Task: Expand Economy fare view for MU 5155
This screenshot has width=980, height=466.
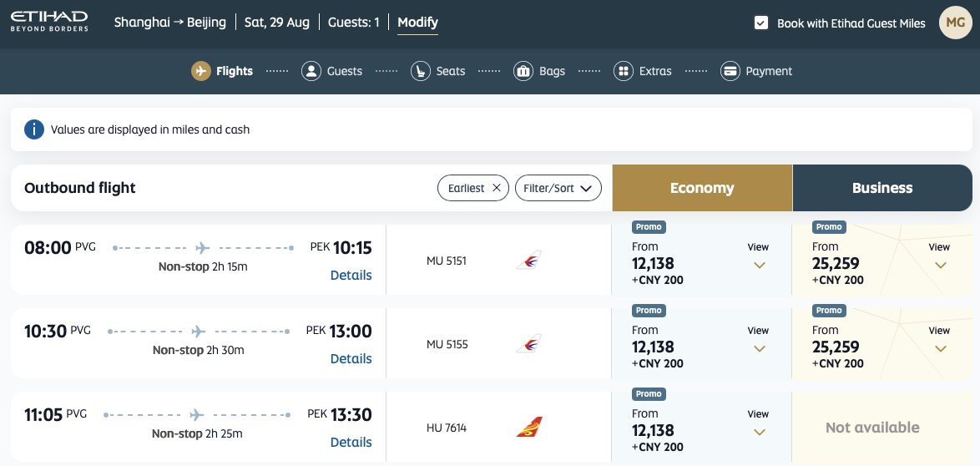Action: tap(759, 340)
